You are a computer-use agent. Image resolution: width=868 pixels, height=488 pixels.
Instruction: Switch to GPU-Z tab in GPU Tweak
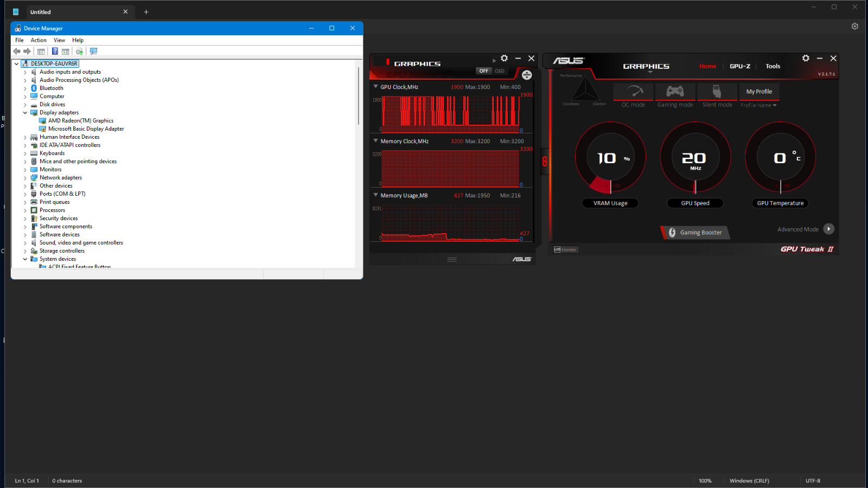740,66
